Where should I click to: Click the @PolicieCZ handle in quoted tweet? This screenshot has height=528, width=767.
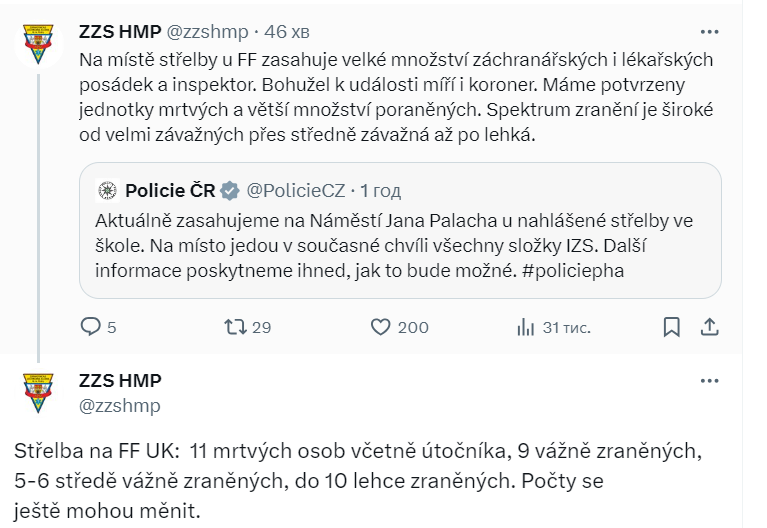coord(296,190)
